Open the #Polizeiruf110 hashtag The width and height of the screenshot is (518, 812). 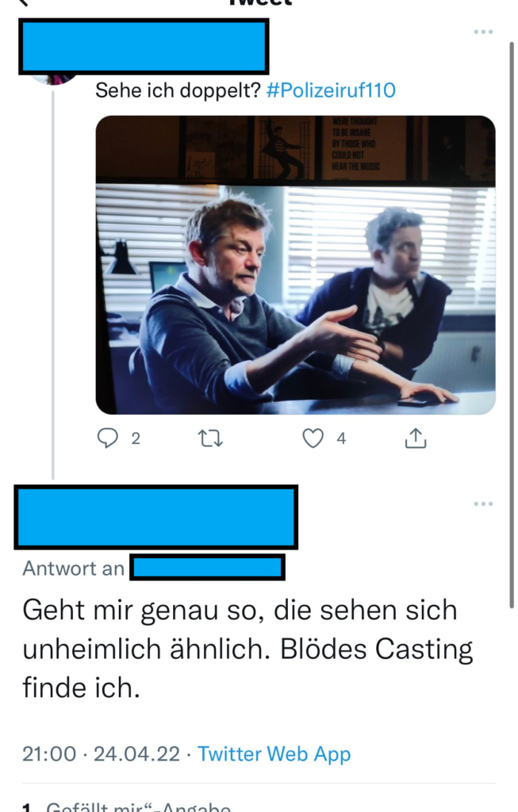click(x=331, y=90)
